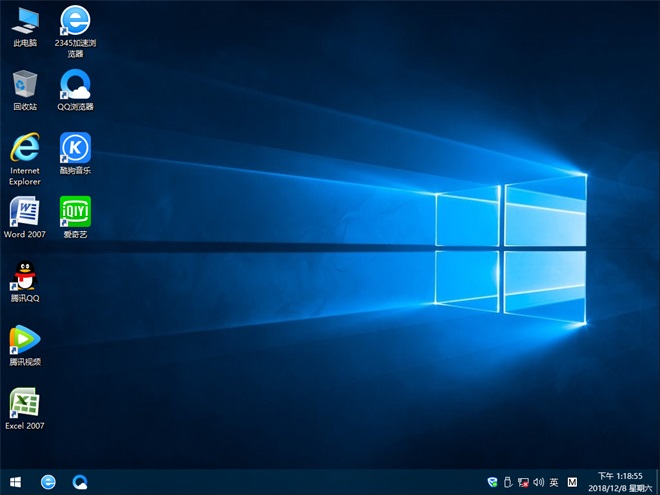Click the USB safely remove hardware icon

coord(507,482)
